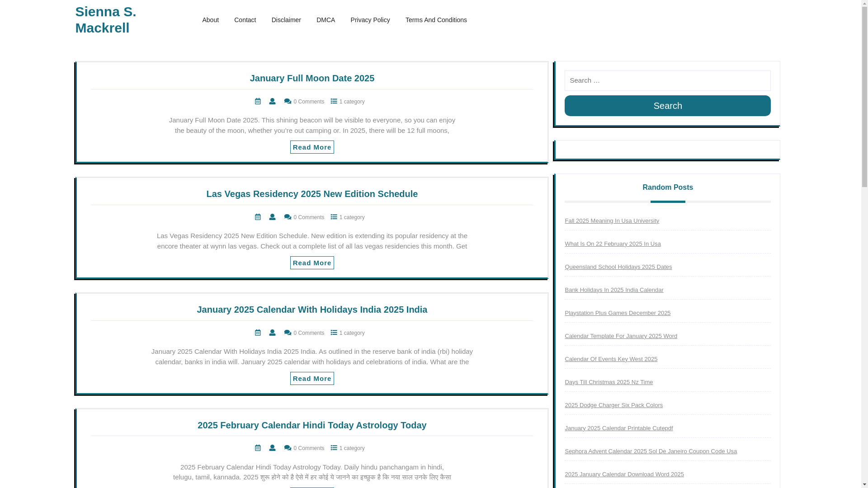Viewport: 868px width, 488px height.
Task: Click category list icon under 2025 February Calendar Hindi post
Action: tap(334, 448)
